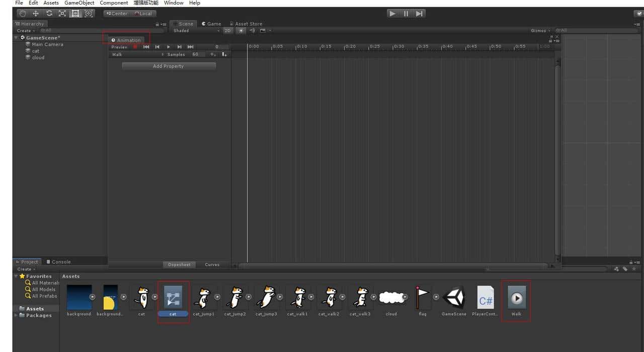Select the PlayerController C# script asset
Screen dimensions: 644x352
pos(486,301)
